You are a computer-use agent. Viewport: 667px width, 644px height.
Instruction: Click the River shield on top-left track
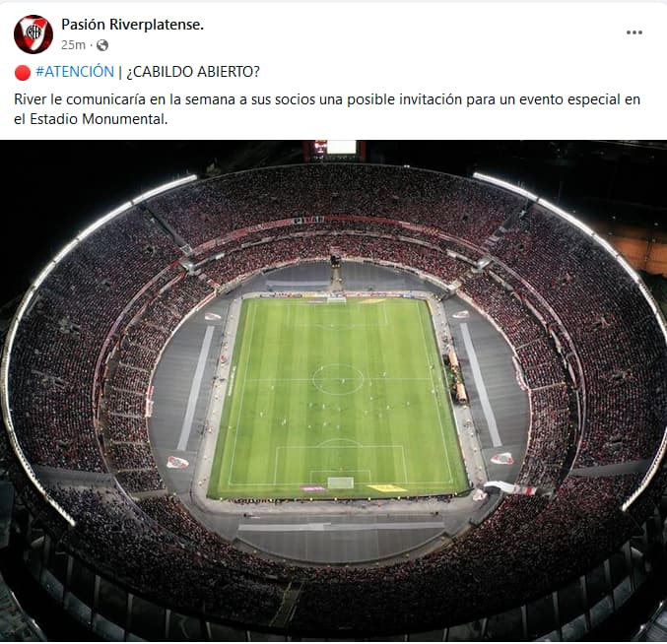213,316
